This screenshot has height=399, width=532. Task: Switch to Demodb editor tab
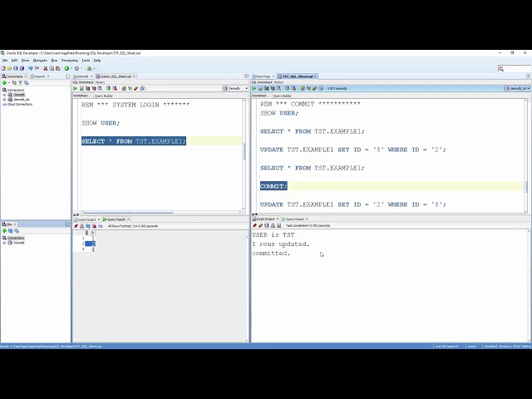click(81, 76)
